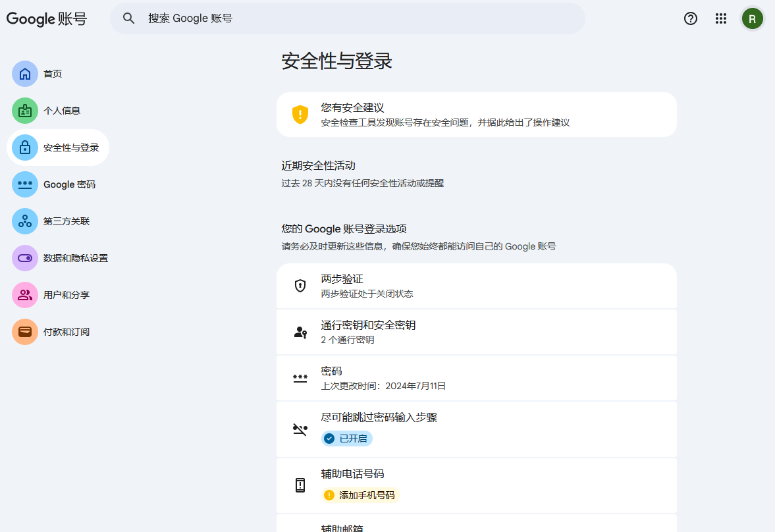Open 通行密钥和安全密钥 settings row

click(x=477, y=332)
